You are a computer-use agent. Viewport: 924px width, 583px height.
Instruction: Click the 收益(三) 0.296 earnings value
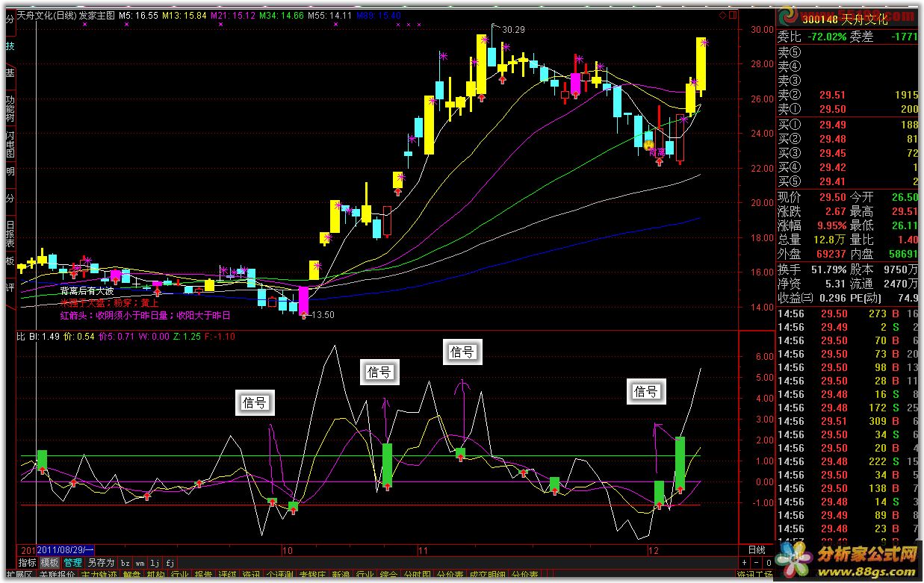[x=832, y=298]
